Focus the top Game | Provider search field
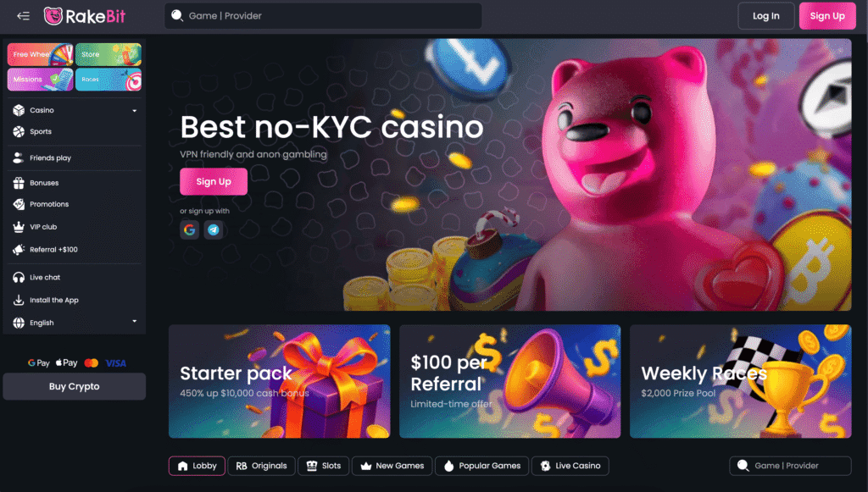868x492 pixels. tap(323, 16)
